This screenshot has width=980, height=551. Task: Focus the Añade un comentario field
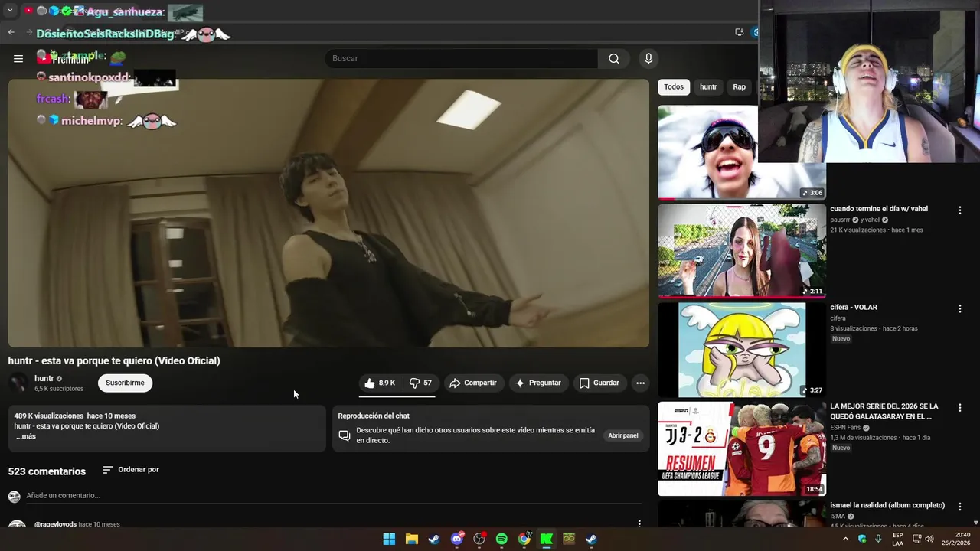pos(334,496)
